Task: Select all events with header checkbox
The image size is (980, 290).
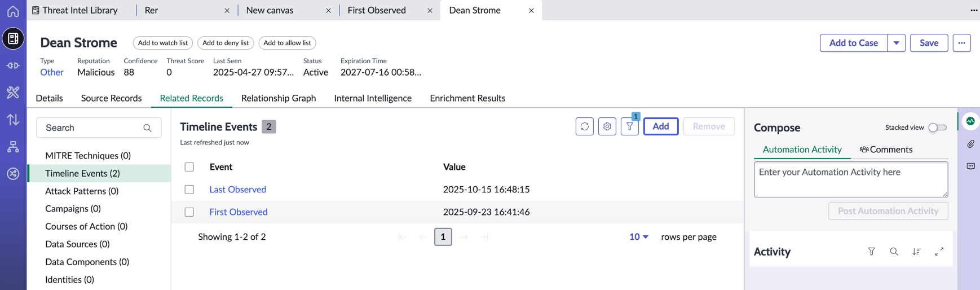Action: pos(189,167)
